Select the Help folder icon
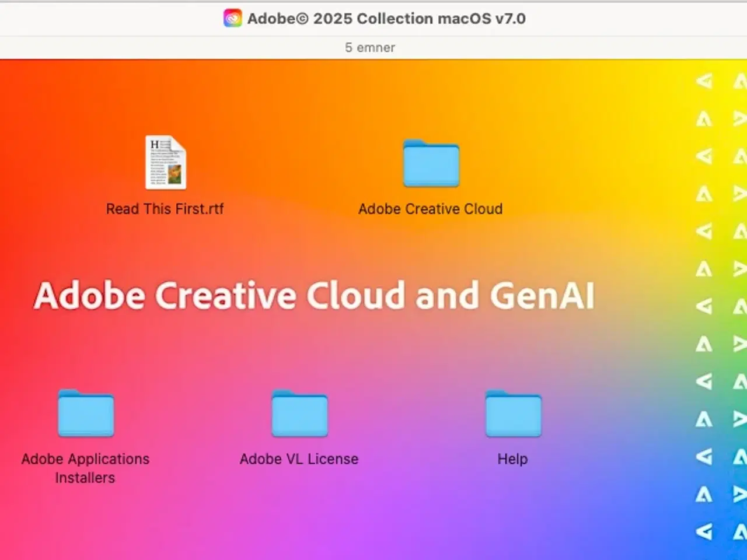 (x=514, y=413)
